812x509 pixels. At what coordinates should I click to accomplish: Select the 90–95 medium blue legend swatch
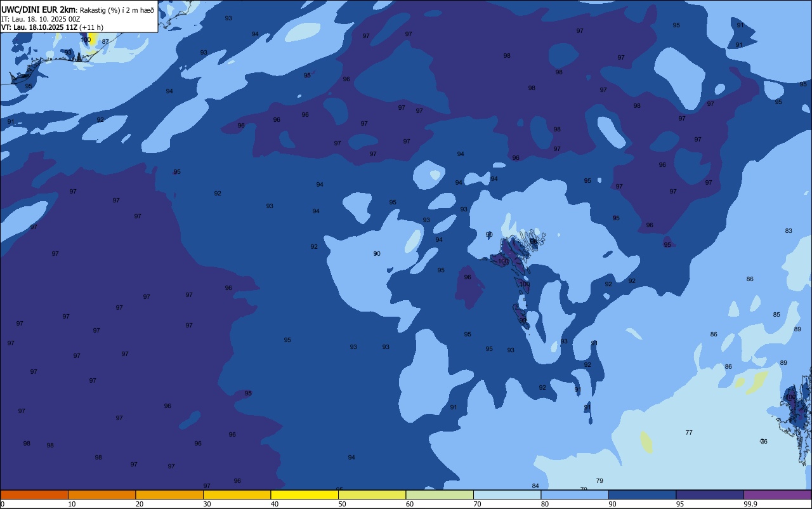click(x=642, y=494)
